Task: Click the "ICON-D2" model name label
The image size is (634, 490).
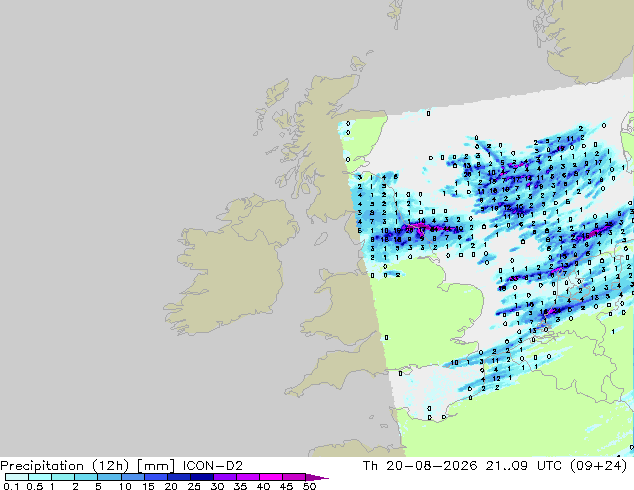Action: (x=213, y=466)
